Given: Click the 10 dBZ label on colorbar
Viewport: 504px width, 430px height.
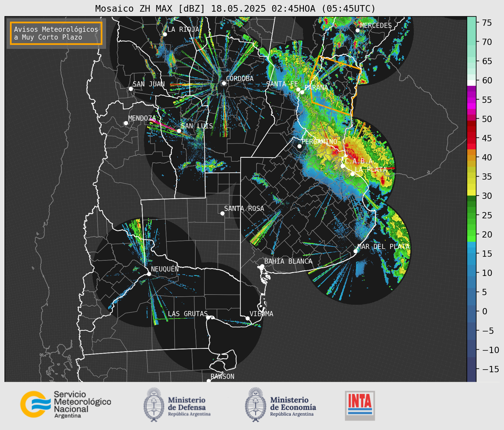Looking at the screenshot, I should coord(487,273).
